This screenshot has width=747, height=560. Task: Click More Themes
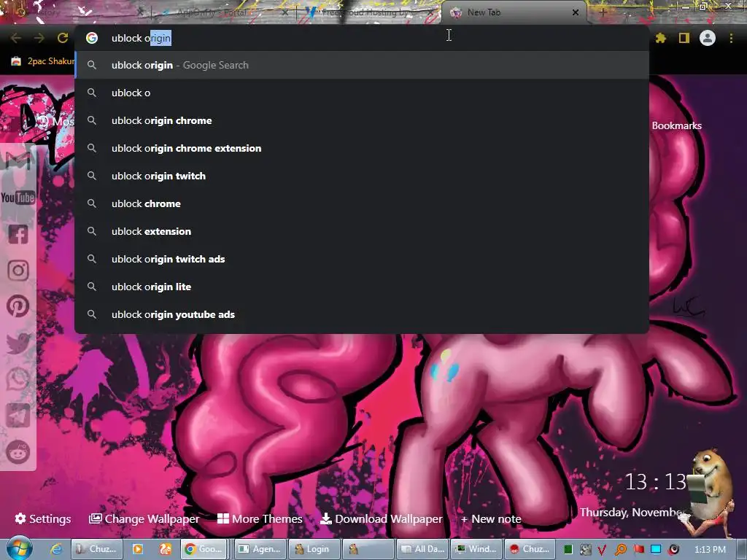pos(260,518)
